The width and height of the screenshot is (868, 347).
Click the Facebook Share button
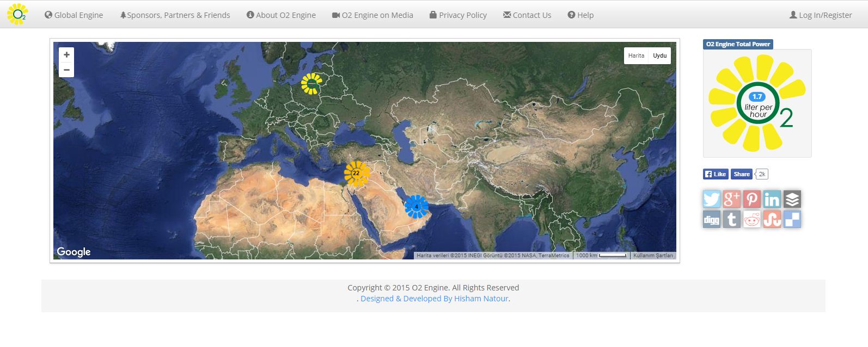(x=741, y=174)
